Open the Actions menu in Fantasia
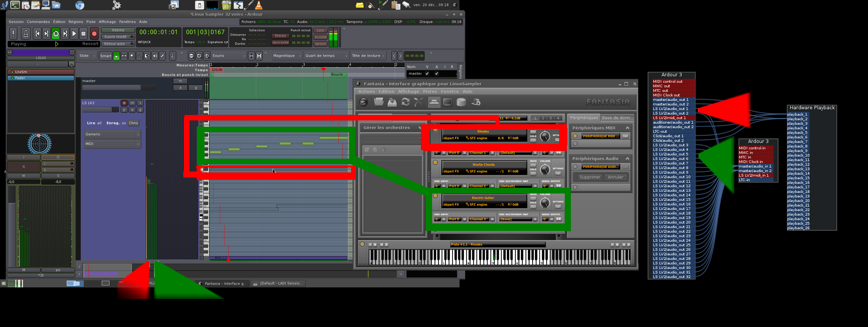This screenshot has width=868, height=327. [366, 92]
